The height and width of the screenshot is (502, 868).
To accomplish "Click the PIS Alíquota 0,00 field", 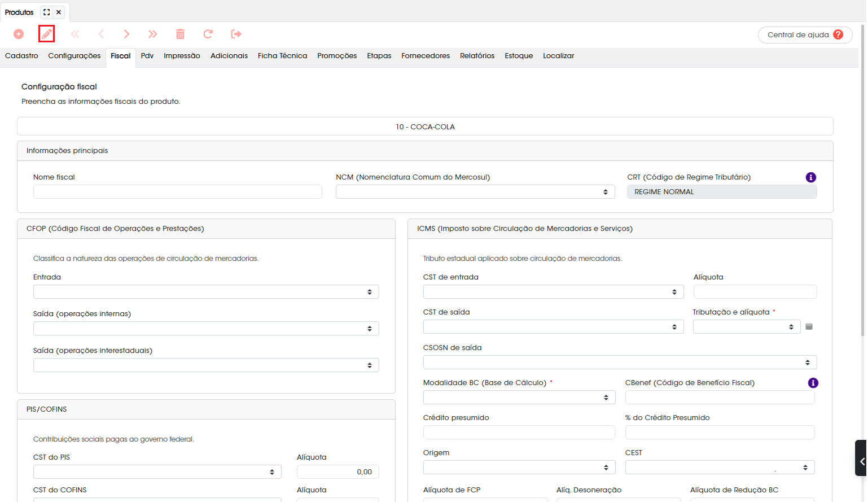I will pyautogui.click(x=338, y=472).
